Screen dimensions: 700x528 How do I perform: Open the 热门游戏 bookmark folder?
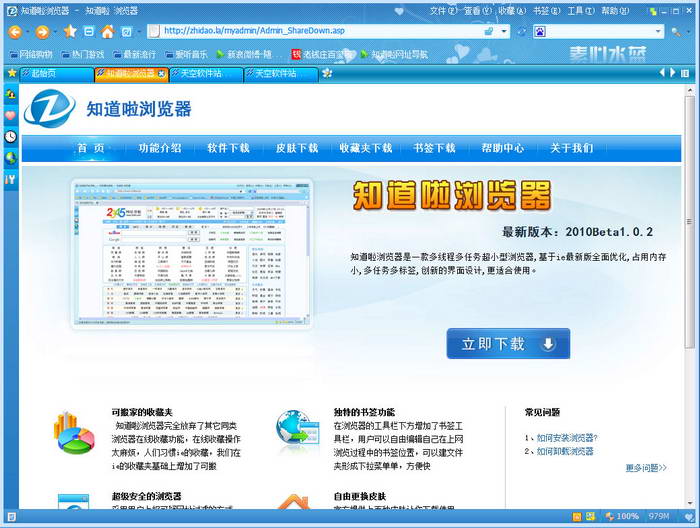pos(83,54)
